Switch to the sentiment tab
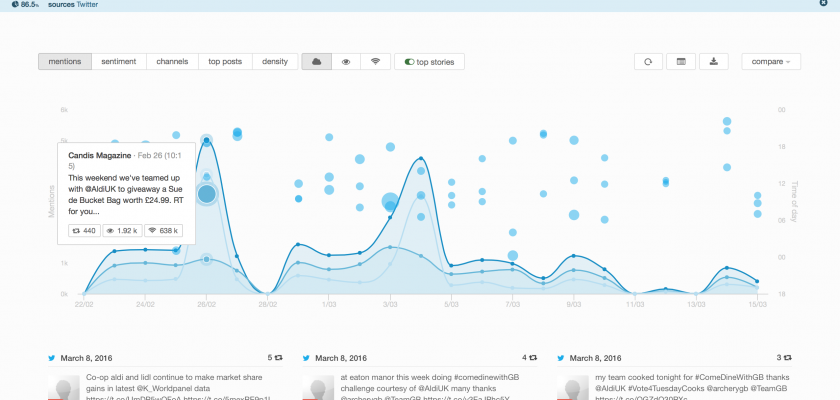Viewport: 840px width, 400px height. (x=119, y=62)
